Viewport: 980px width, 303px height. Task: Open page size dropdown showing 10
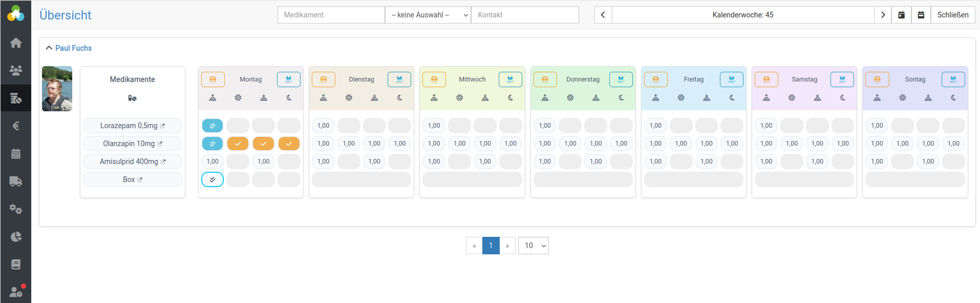[x=533, y=246]
